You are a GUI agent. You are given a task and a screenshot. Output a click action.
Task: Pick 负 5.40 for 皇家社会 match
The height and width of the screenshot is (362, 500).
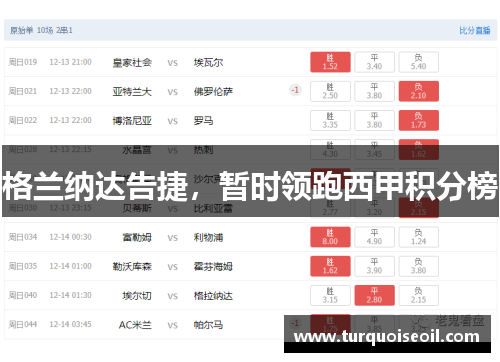click(419, 62)
